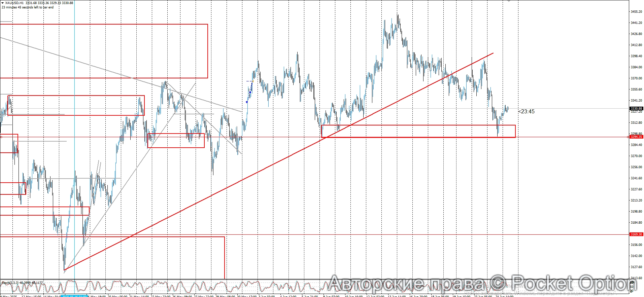
Task: Click the blue arrow marker near 30 May
Action: click(247, 102)
